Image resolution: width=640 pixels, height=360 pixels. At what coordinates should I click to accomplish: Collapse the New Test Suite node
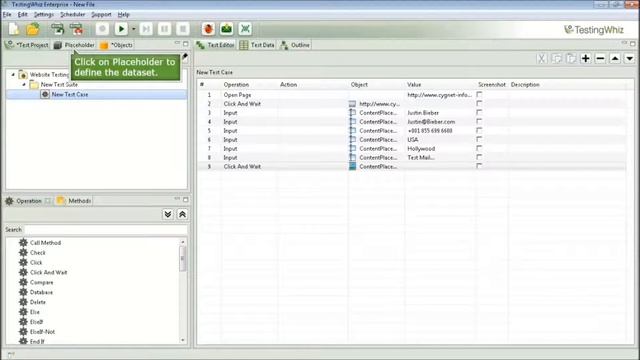coord(24,84)
